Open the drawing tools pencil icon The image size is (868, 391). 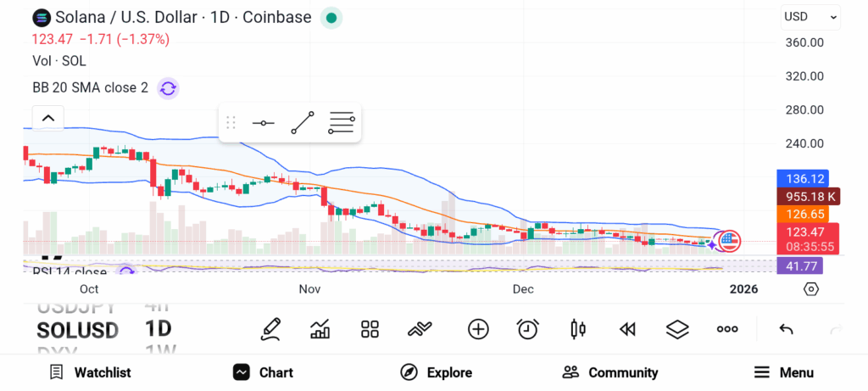tap(270, 329)
